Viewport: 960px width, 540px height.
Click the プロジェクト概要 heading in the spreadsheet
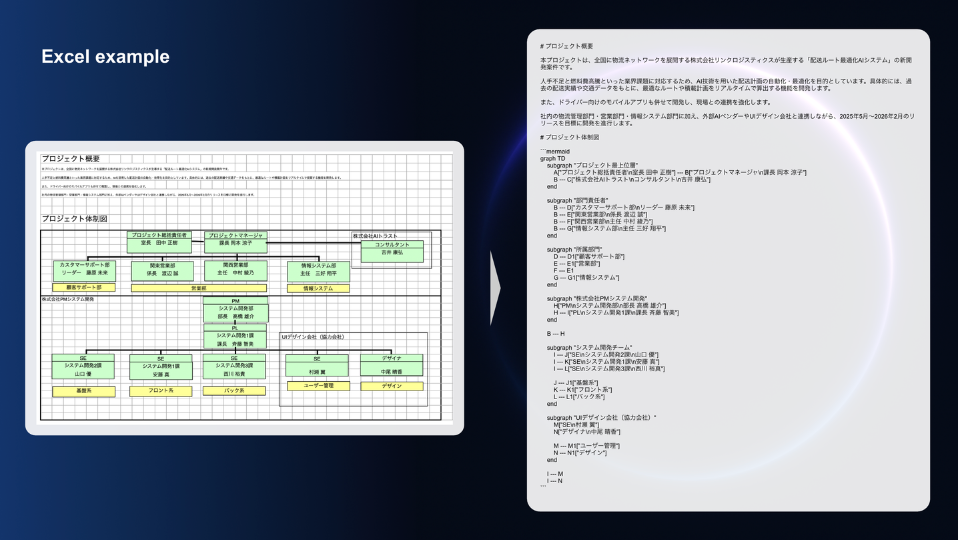coord(71,158)
